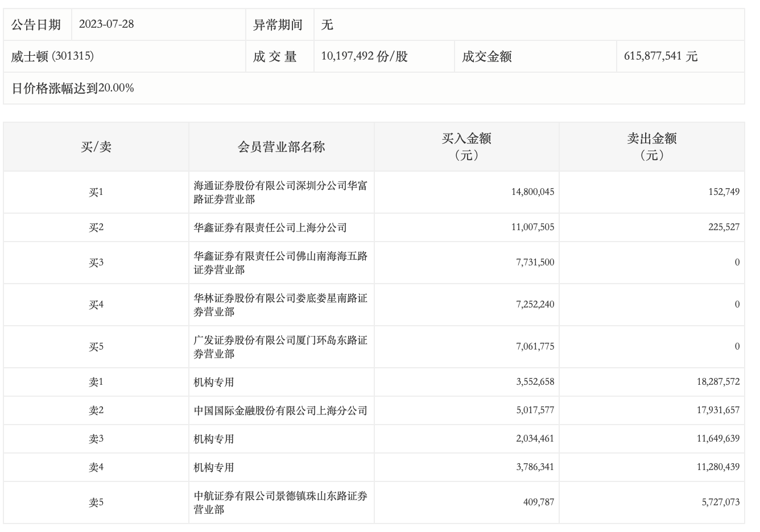
Task: Click sell amount 17,931,657 in 卖2 row
Action: pos(718,410)
